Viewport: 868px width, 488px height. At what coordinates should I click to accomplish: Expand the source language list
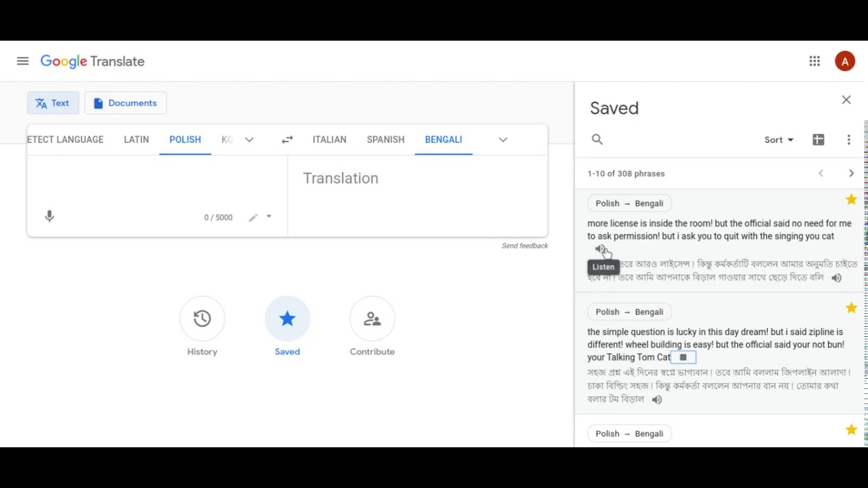click(249, 140)
